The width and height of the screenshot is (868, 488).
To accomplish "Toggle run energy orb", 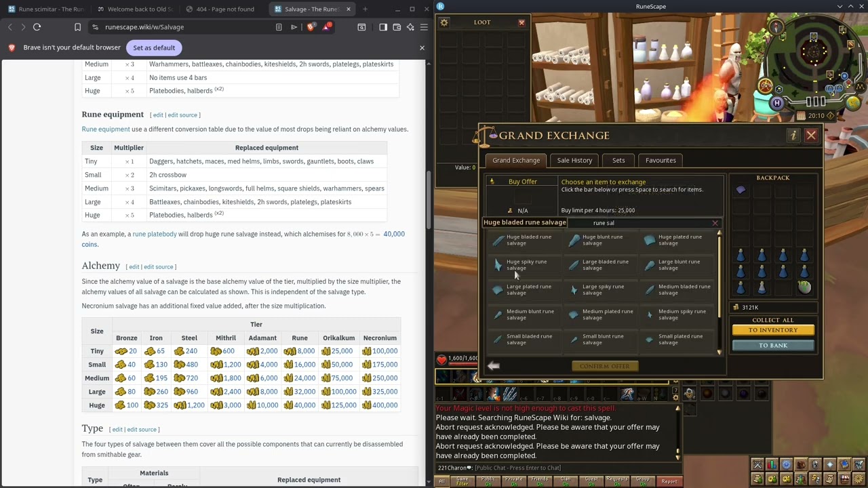I will point(766,85).
